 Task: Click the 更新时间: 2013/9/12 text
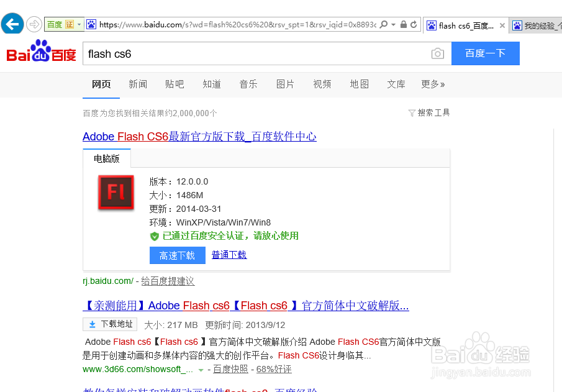click(x=245, y=325)
